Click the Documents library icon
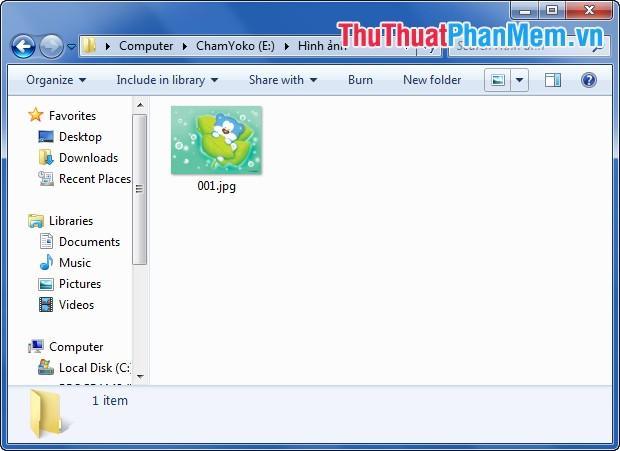Viewport: 620px width, 451px height. pos(46,241)
